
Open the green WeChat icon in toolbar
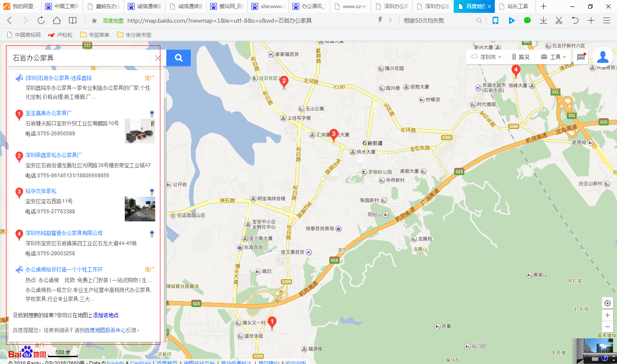527,21
